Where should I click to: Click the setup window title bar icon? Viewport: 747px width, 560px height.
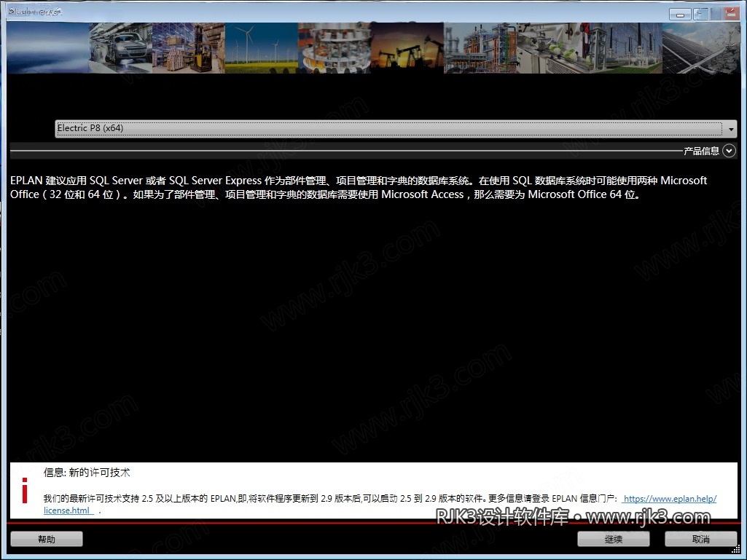pos(12,12)
